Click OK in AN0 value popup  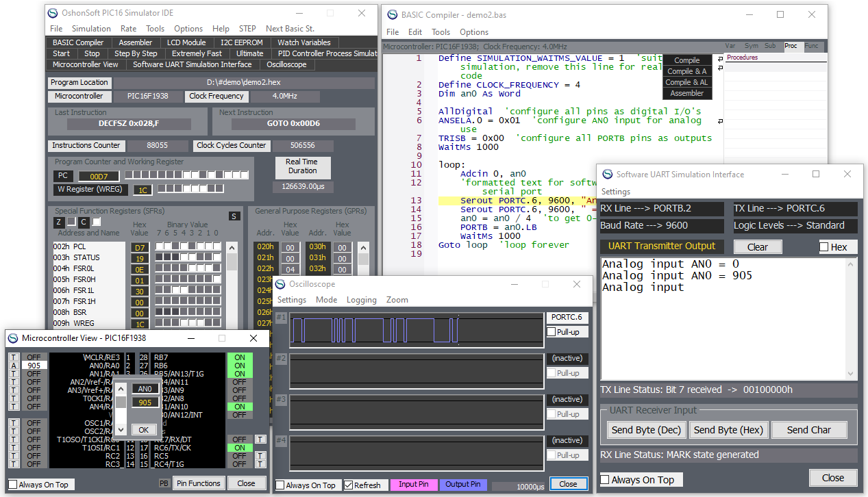tap(142, 430)
